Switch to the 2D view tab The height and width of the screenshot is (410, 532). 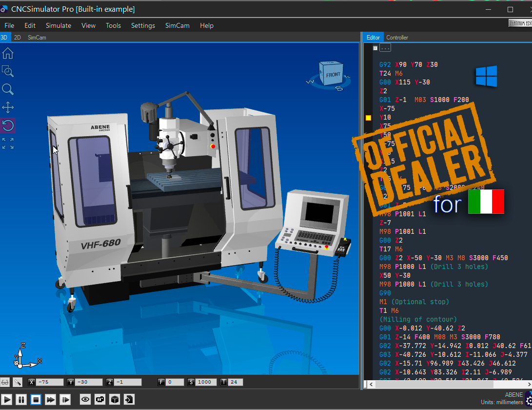(17, 38)
